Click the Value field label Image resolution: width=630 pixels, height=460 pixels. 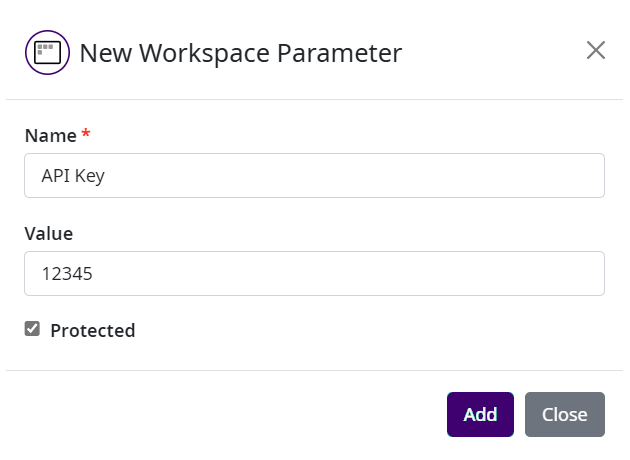[49, 233]
